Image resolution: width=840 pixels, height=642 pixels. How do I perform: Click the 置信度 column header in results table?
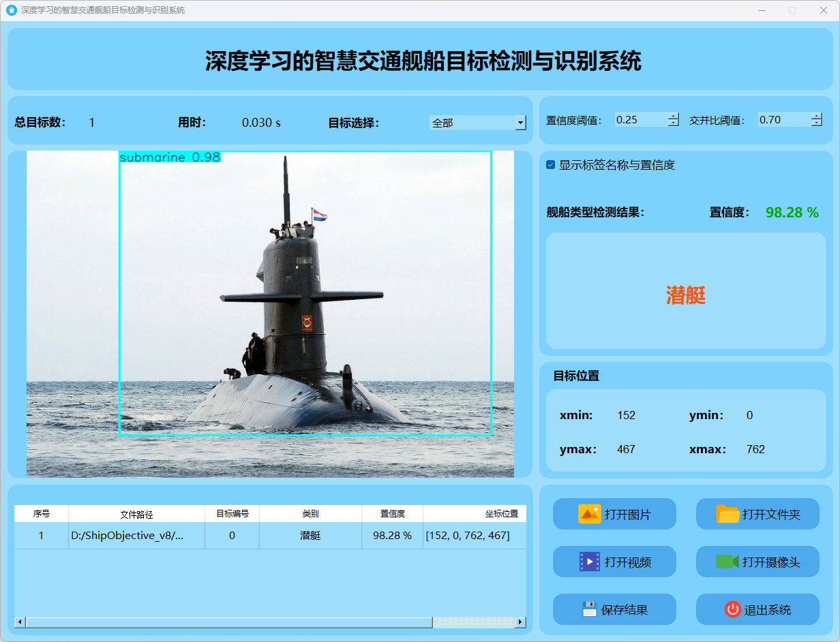(x=392, y=514)
